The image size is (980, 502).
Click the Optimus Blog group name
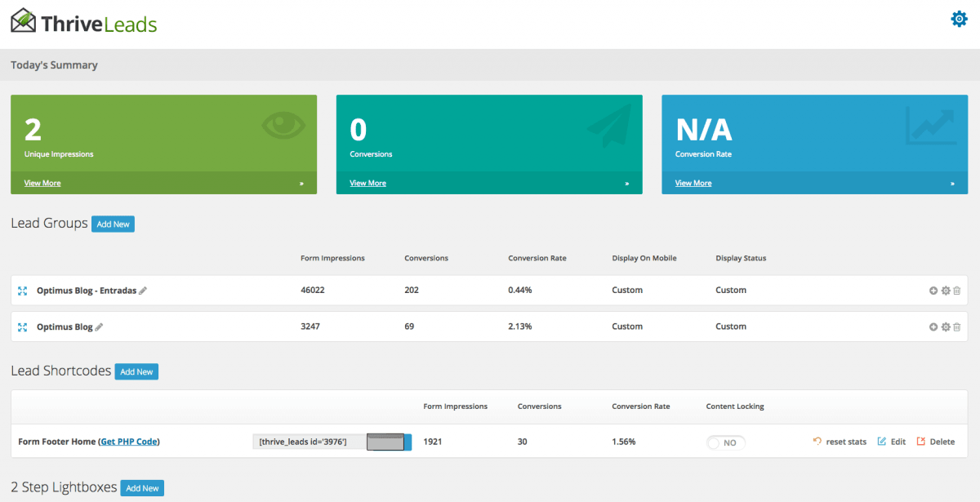point(65,327)
